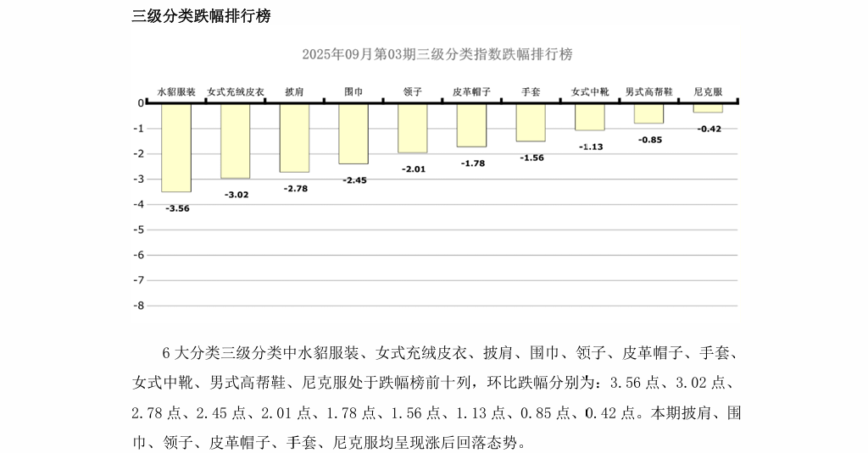
Task: Click the chart title 2025年09月第03期三级分类指数跌幅排行榜
Action: click(437, 54)
